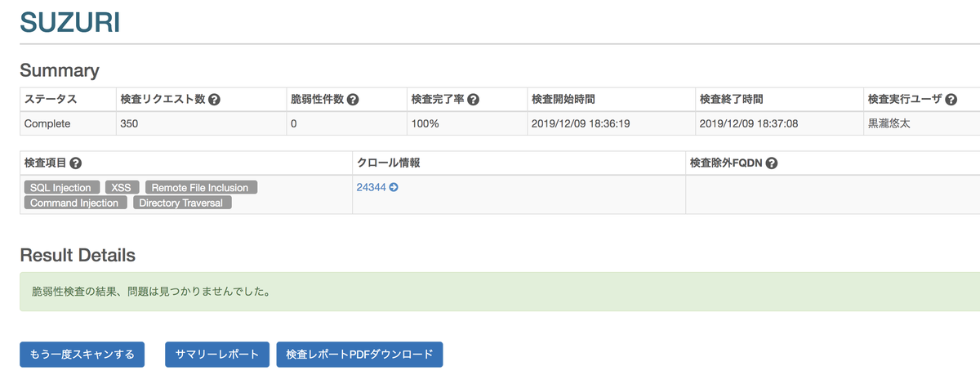Click the Remote File Inclusion tag
Image resolution: width=980 pixels, height=375 pixels.
201,188
